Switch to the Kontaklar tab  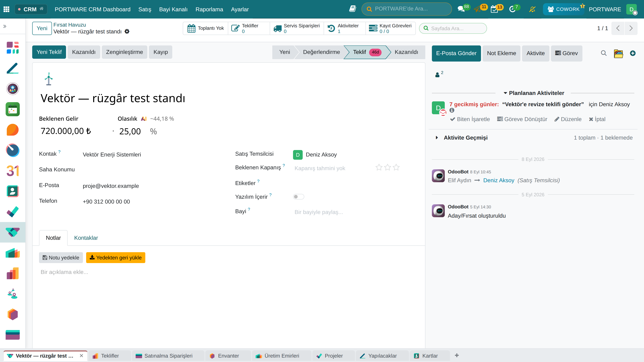point(86,238)
